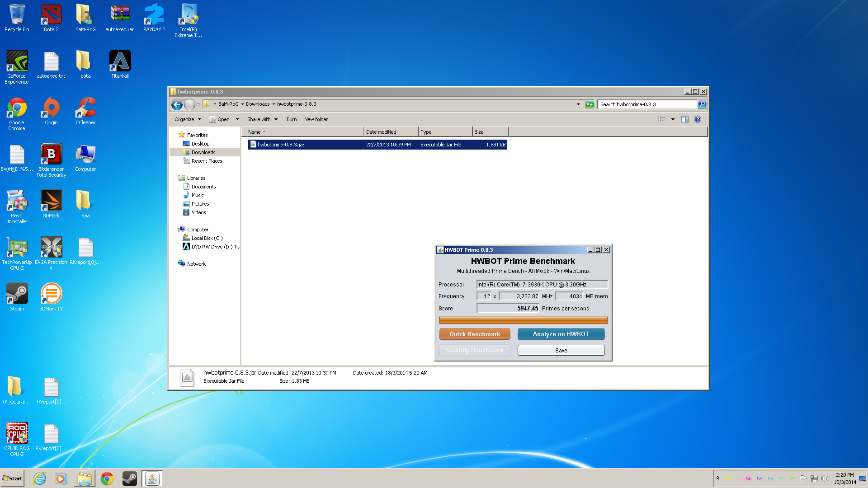Click the Processor name field

point(542,285)
